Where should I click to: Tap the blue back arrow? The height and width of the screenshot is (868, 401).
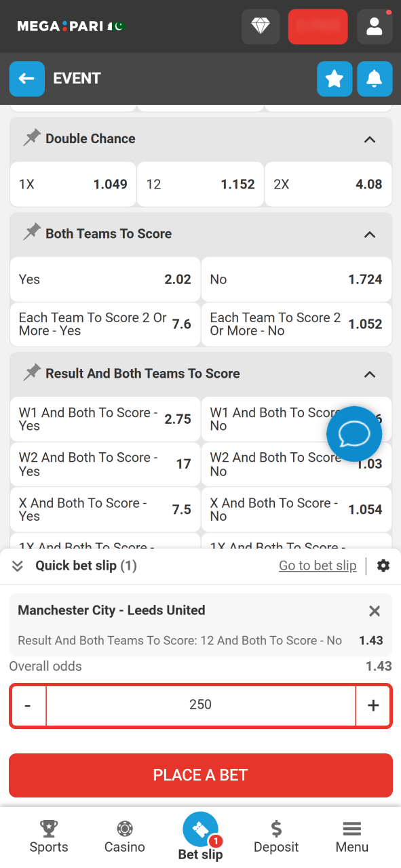pyautogui.click(x=26, y=79)
